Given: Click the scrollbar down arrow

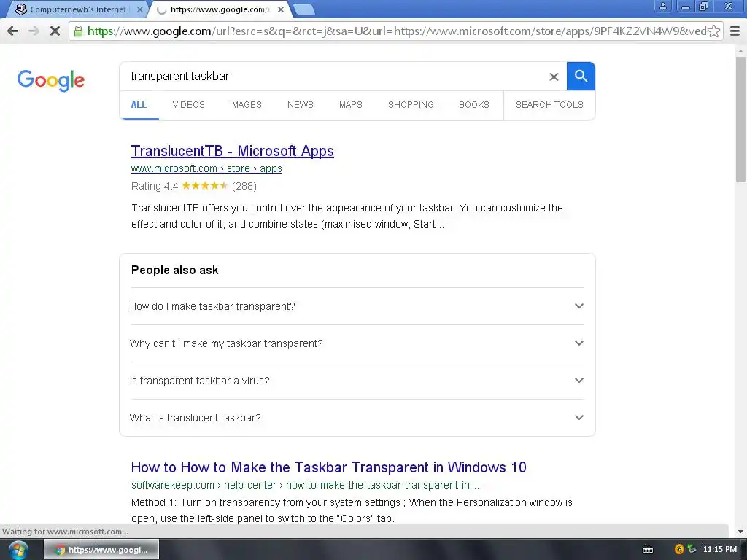Looking at the screenshot, I should click(x=741, y=532).
